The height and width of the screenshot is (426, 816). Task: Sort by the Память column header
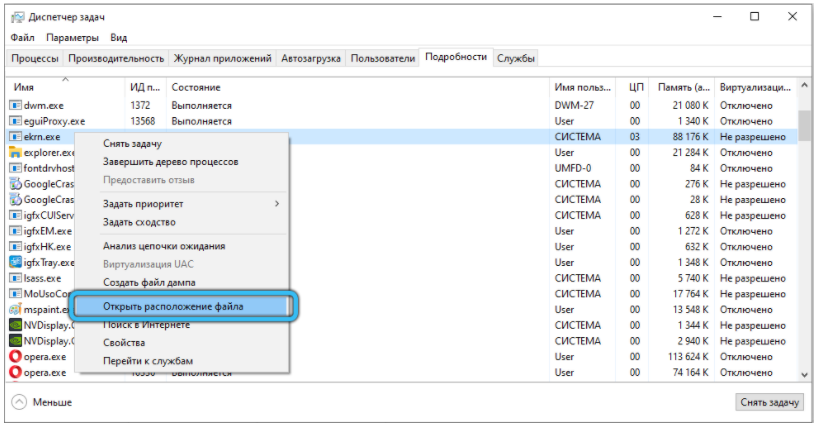684,87
